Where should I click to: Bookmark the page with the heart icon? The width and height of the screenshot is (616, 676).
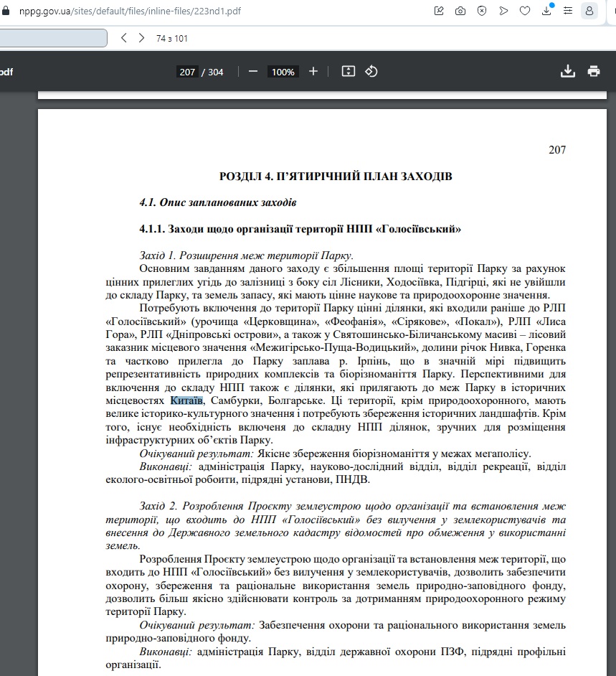[x=525, y=11]
